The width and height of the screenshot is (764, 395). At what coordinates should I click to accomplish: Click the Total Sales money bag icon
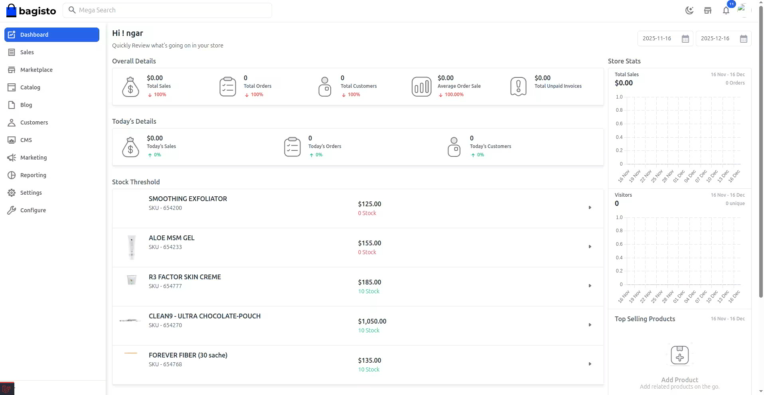click(131, 87)
